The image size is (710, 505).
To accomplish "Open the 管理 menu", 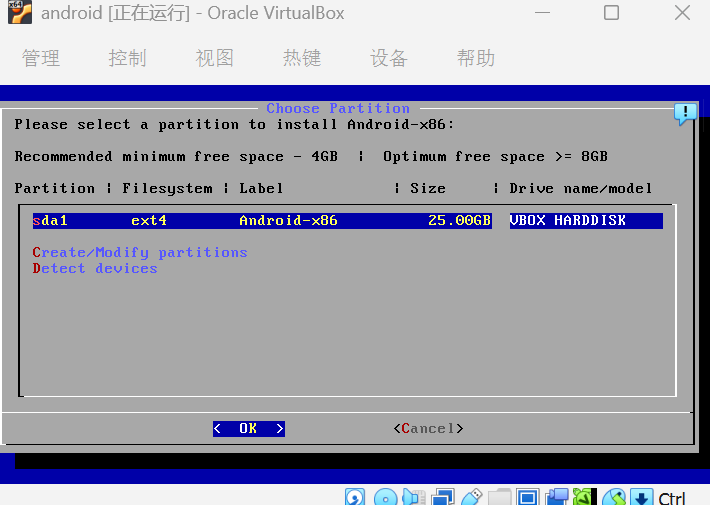I will [41, 58].
